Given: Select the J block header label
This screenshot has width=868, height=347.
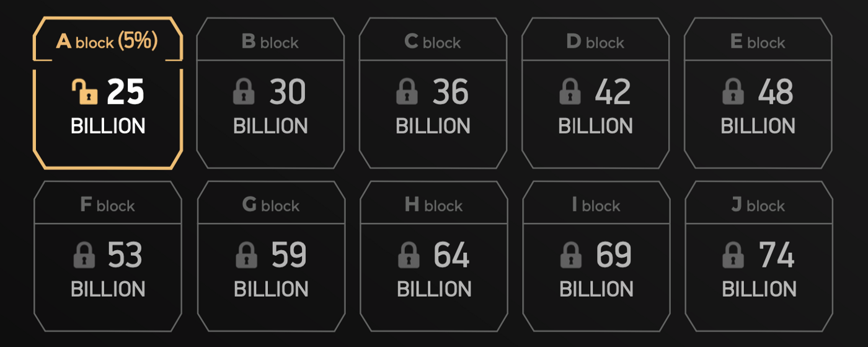Looking at the screenshot, I should tap(758, 205).
